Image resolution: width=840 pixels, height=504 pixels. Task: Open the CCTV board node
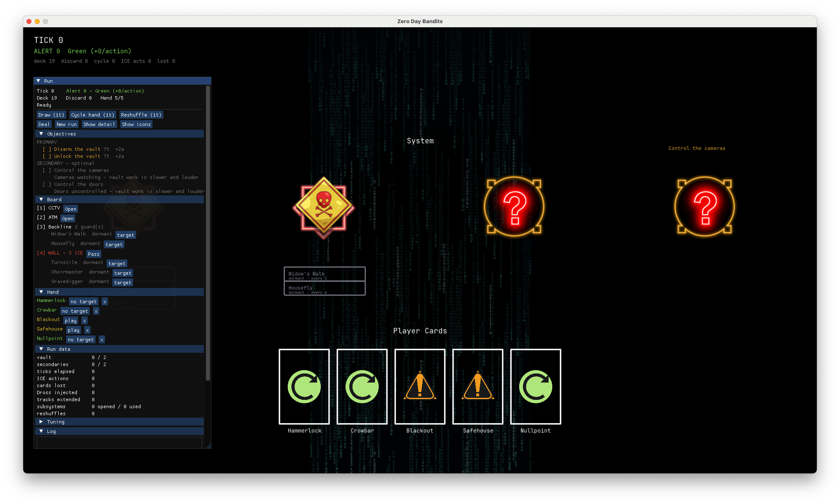click(71, 209)
